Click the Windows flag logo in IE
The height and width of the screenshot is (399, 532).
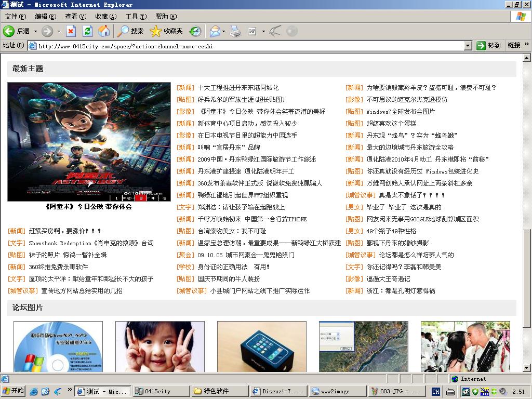pos(521,16)
